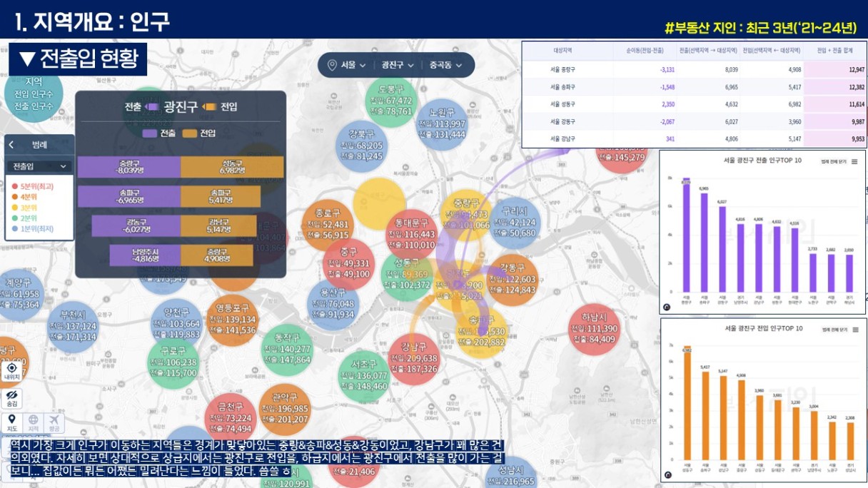Screen dimensions: 868x488
Task: Click the 부천시 blue map bubble
Action: pyautogui.click(x=73, y=326)
